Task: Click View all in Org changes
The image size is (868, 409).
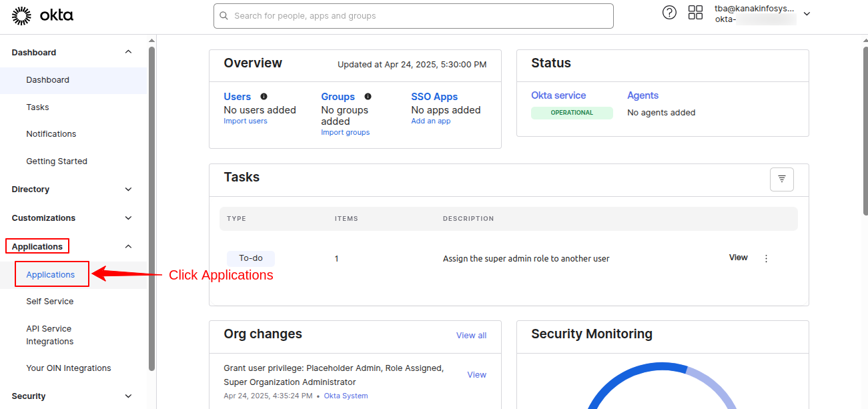Action: pyautogui.click(x=471, y=336)
